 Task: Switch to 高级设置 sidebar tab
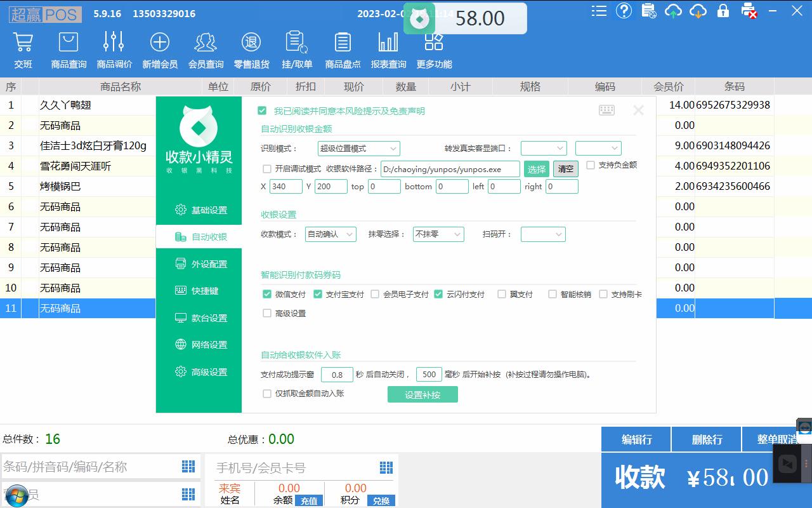pyautogui.click(x=200, y=372)
